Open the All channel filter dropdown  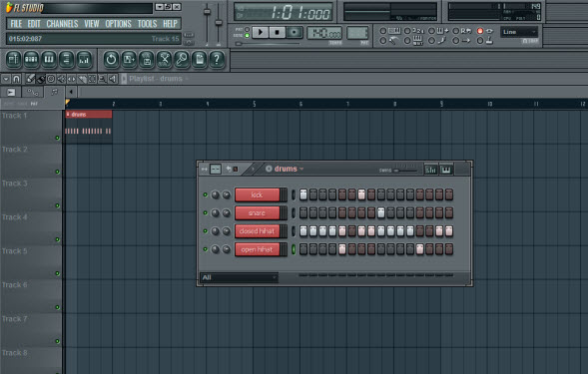pyautogui.click(x=239, y=277)
